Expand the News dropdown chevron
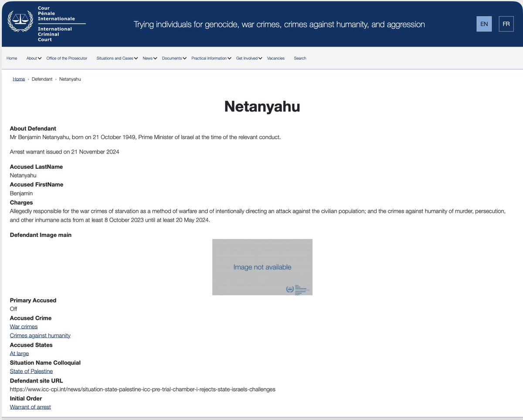This screenshot has width=523, height=420. (155, 58)
